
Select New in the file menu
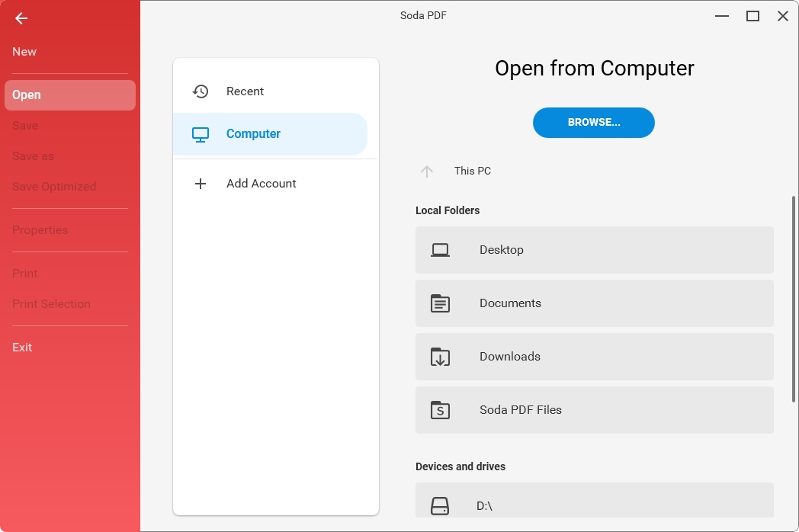24,52
